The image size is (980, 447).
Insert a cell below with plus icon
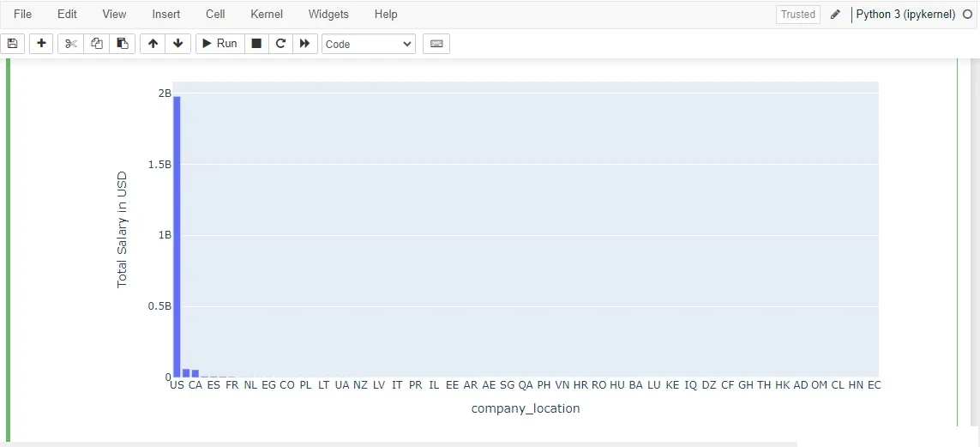(41, 44)
